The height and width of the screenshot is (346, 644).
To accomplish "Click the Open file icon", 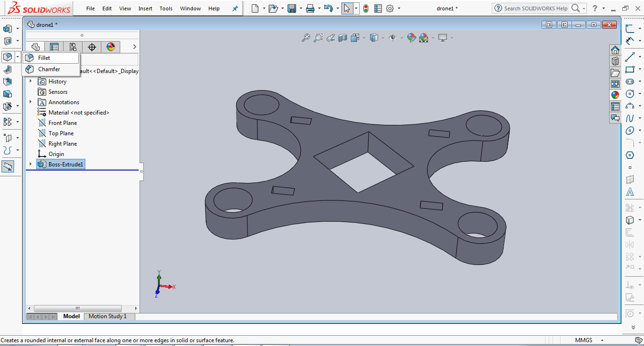I will coord(273,8).
